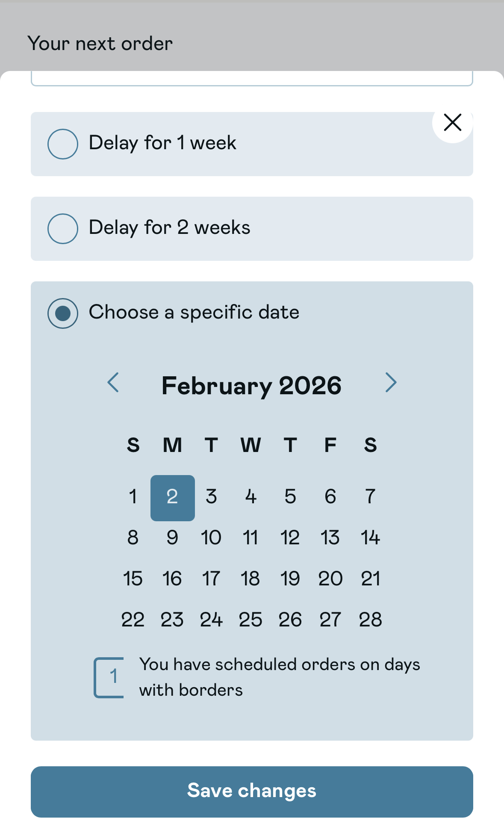This screenshot has height=830, width=504.
Task: Click February 25 in the calendar
Action: point(251,620)
